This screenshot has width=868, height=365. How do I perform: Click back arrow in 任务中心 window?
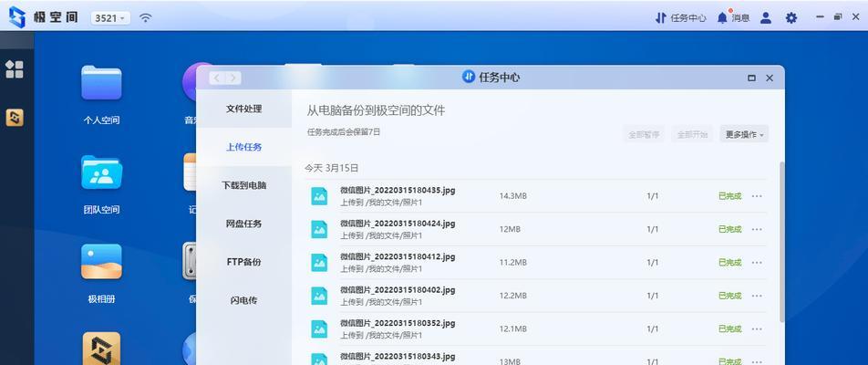tap(217, 78)
